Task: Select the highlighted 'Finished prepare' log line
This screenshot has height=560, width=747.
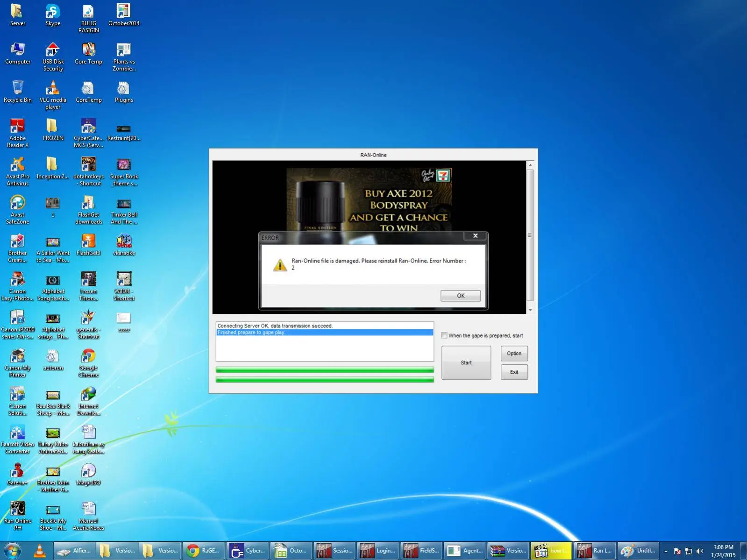Action: point(325,332)
